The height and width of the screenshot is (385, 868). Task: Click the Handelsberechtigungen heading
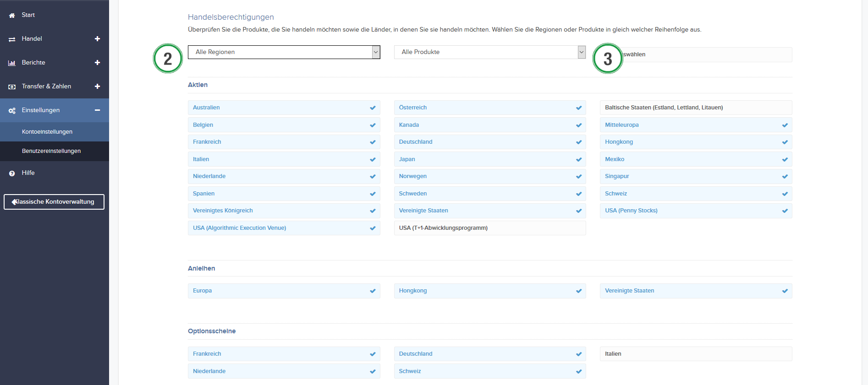pyautogui.click(x=231, y=17)
